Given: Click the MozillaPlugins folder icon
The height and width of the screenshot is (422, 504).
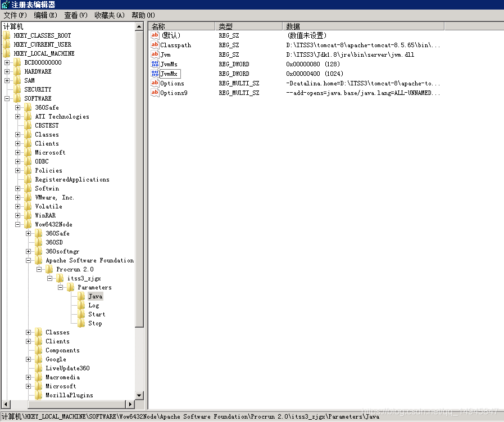Looking at the screenshot, I should tap(39, 395).
